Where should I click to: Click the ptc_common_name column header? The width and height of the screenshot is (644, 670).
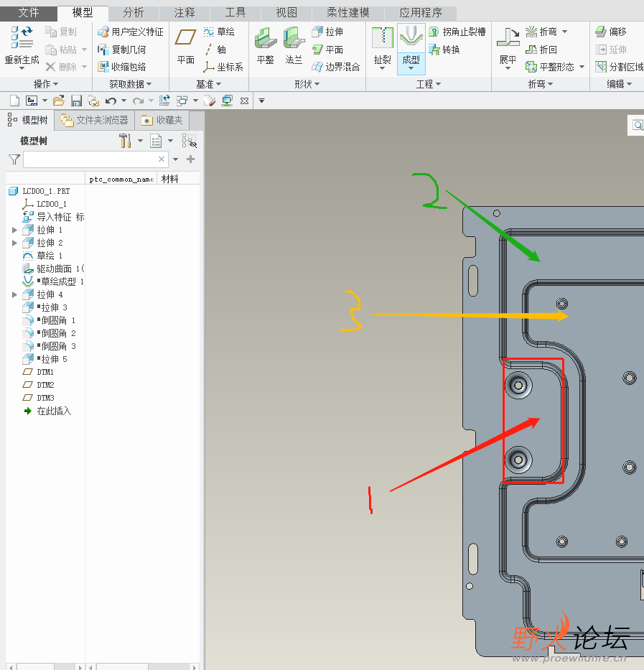121,179
